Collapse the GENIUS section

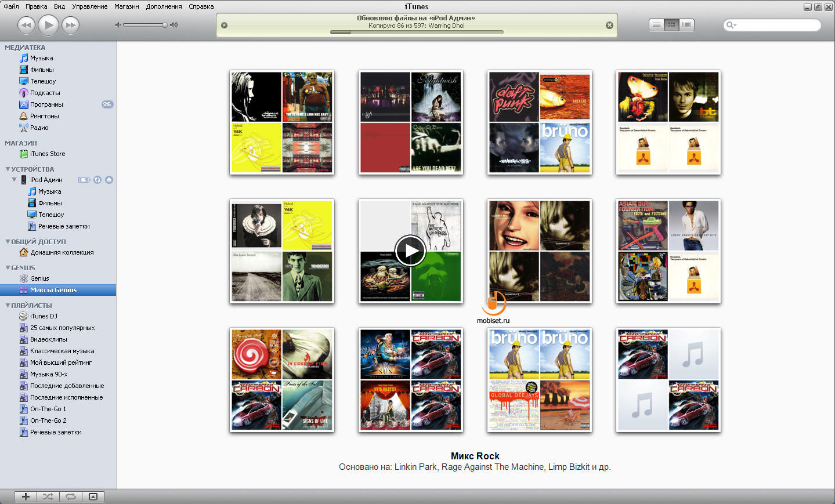[x=8, y=268]
